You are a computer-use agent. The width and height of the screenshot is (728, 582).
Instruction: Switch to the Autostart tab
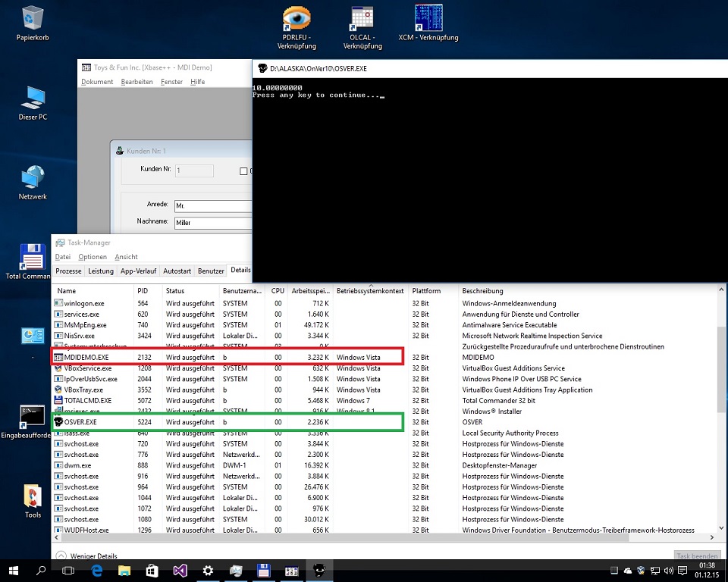177,271
